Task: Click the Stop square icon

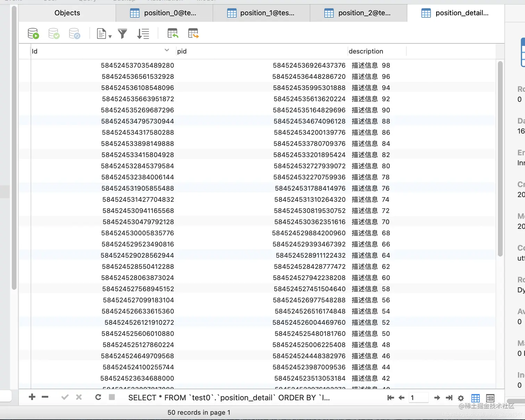Action: click(112, 397)
